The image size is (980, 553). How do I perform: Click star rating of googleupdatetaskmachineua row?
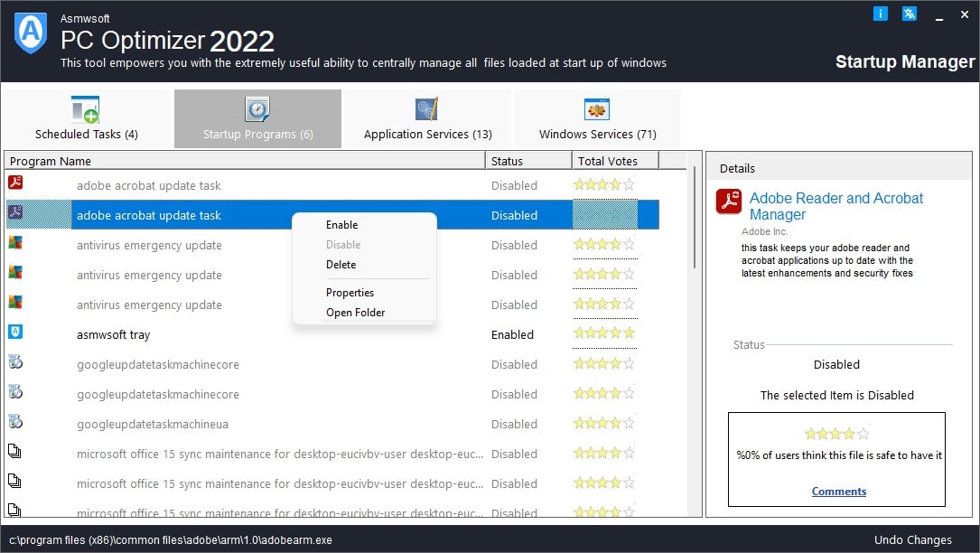604,423
